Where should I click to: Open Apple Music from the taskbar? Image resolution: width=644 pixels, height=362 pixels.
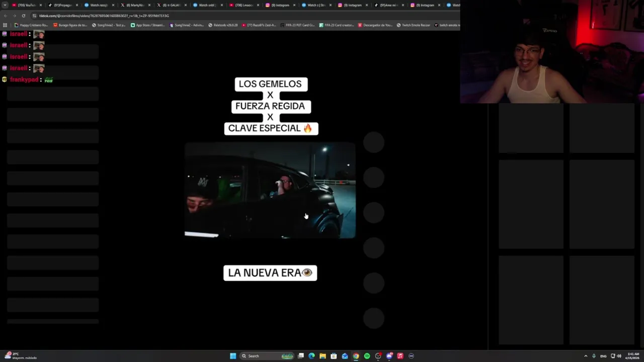click(400, 356)
